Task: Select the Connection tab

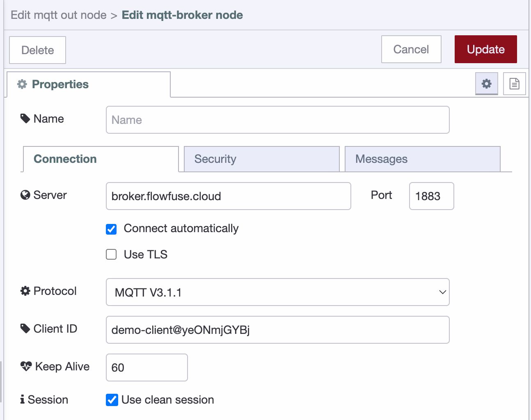Action: (100, 159)
